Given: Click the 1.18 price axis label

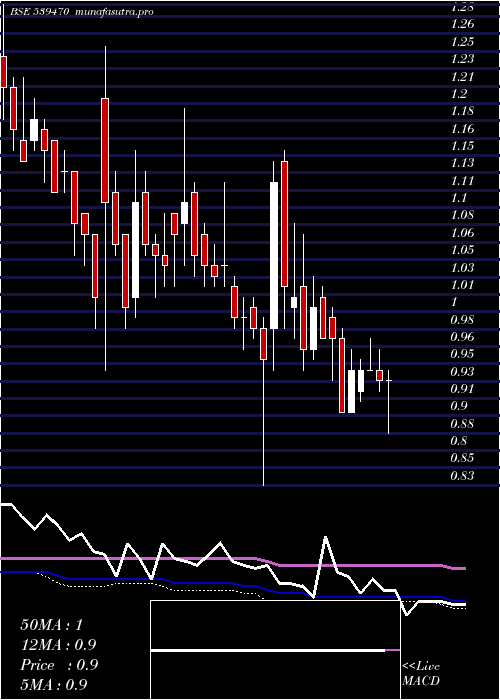Looking at the screenshot, I should [462, 112].
